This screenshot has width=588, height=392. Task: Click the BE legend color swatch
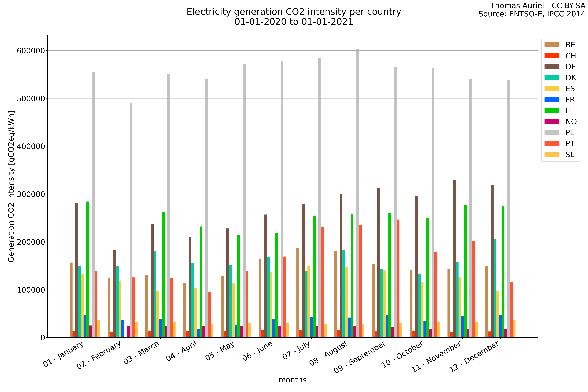(552, 45)
